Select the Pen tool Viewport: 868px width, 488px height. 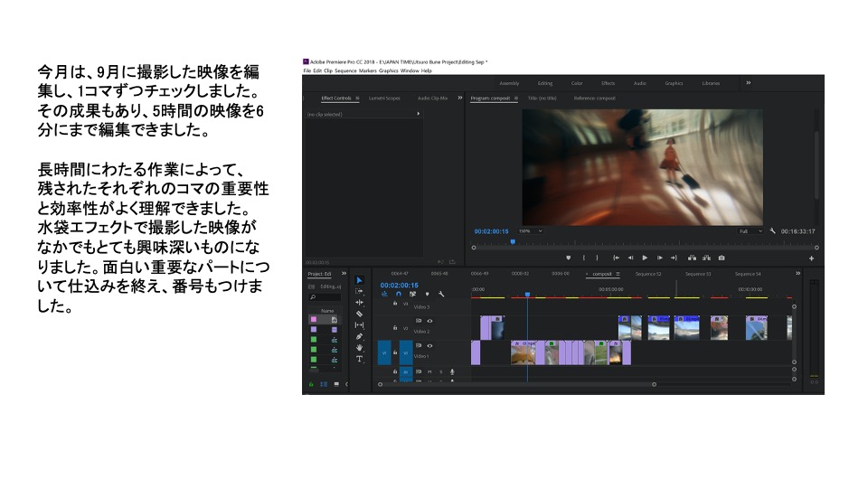coord(359,336)
